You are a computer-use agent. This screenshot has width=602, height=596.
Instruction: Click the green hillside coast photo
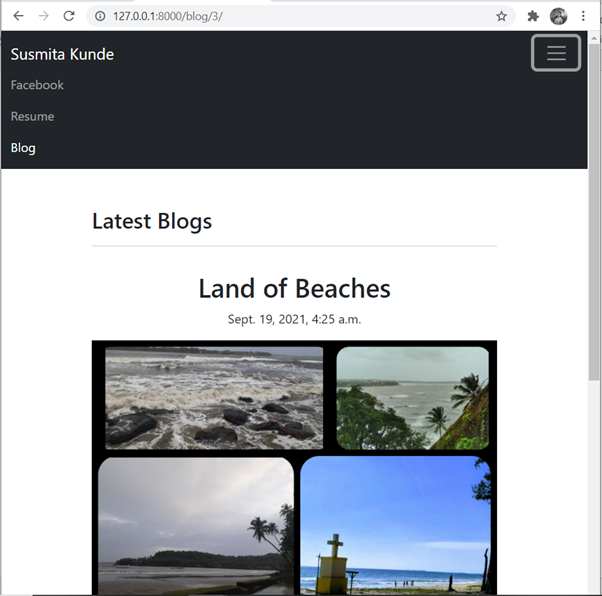click(413, 398)
